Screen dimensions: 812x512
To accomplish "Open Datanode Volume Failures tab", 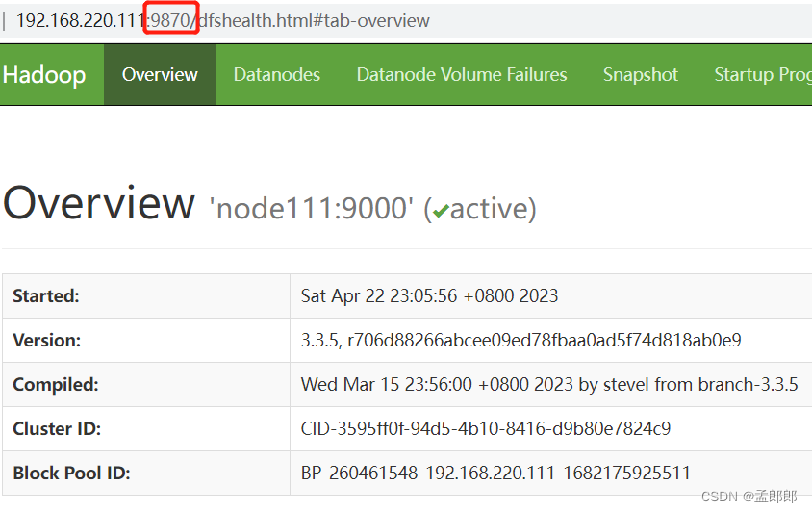I will 462,75.
